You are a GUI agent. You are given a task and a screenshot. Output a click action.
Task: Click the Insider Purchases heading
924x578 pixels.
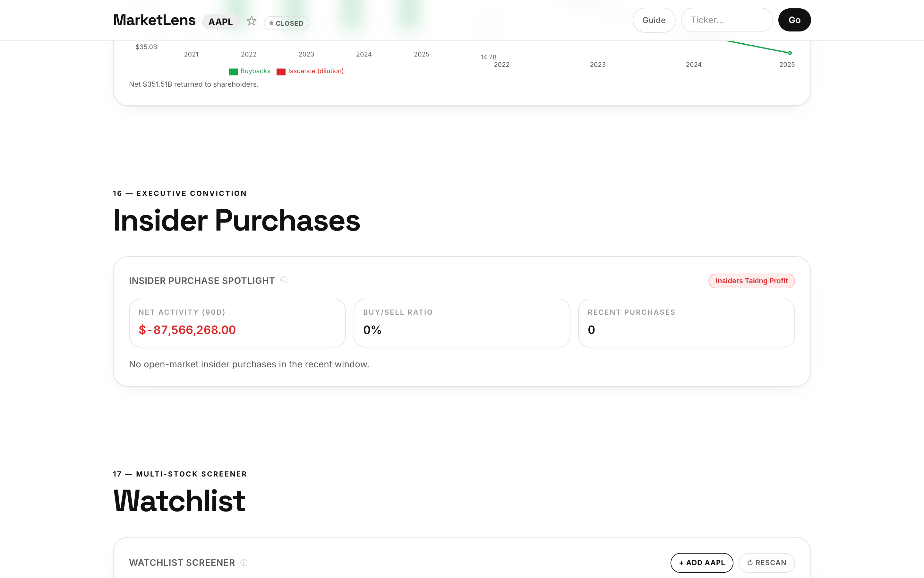[x=236, y=221]
